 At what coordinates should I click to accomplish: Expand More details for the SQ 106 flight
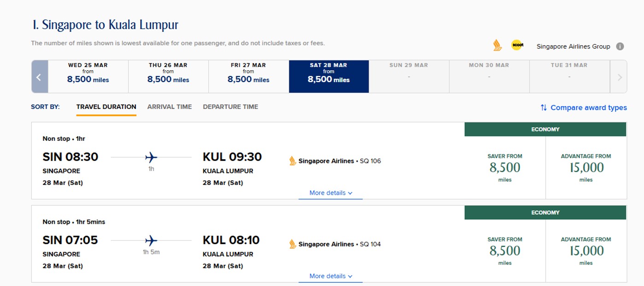331,193
